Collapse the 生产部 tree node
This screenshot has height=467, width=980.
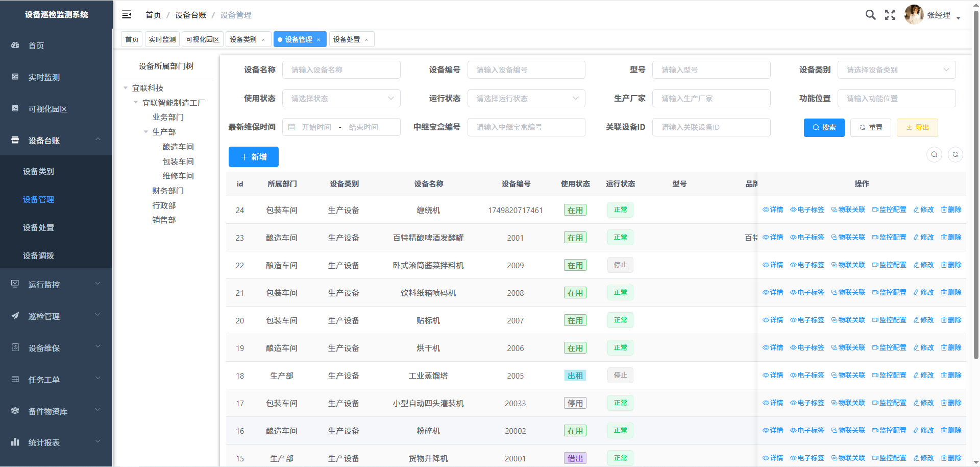pyautogui.click(x=146, y=132)
